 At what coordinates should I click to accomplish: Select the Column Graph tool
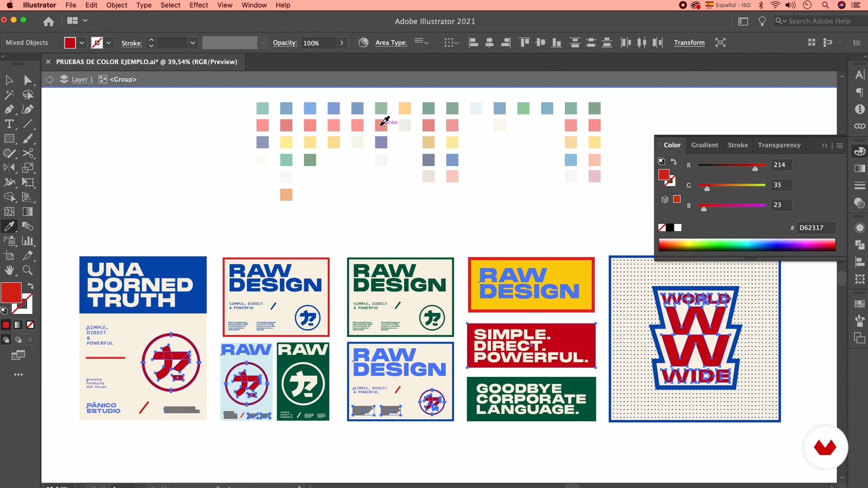(x=28, y=241)
